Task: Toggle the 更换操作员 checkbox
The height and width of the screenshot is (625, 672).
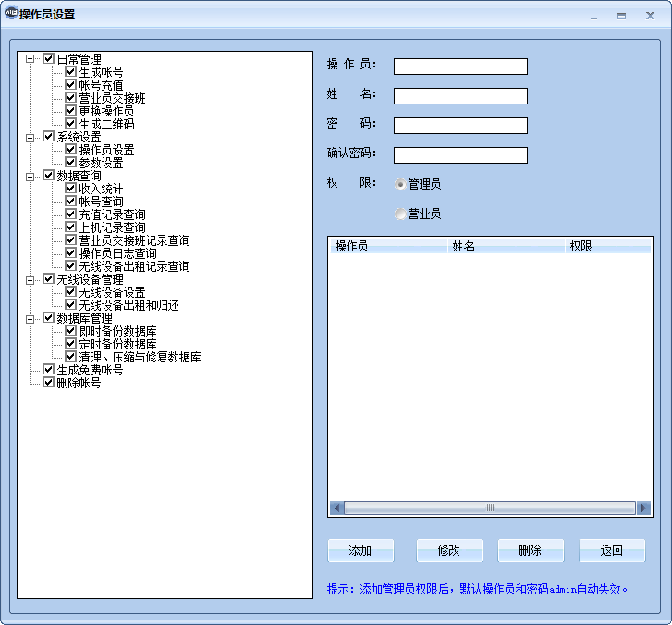Action: [x=71, y=111]
